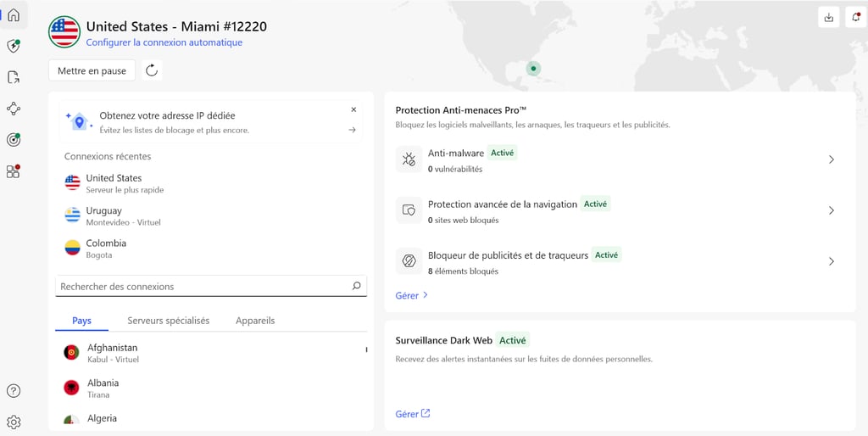Click the Albania flag icon

(x=71, y=388)
